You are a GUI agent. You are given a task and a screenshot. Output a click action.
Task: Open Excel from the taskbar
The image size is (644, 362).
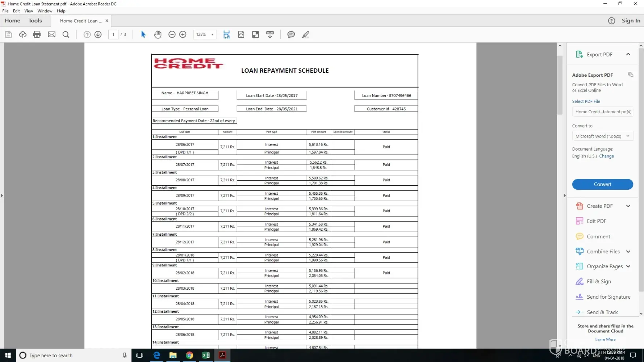tap(206, 355)
